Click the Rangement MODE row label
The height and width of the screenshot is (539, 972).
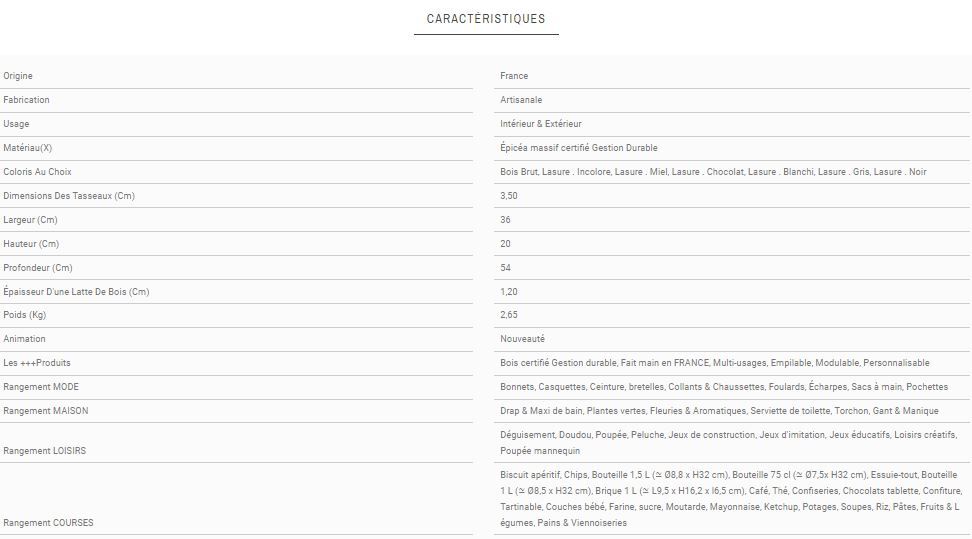[x=41, y=387]
